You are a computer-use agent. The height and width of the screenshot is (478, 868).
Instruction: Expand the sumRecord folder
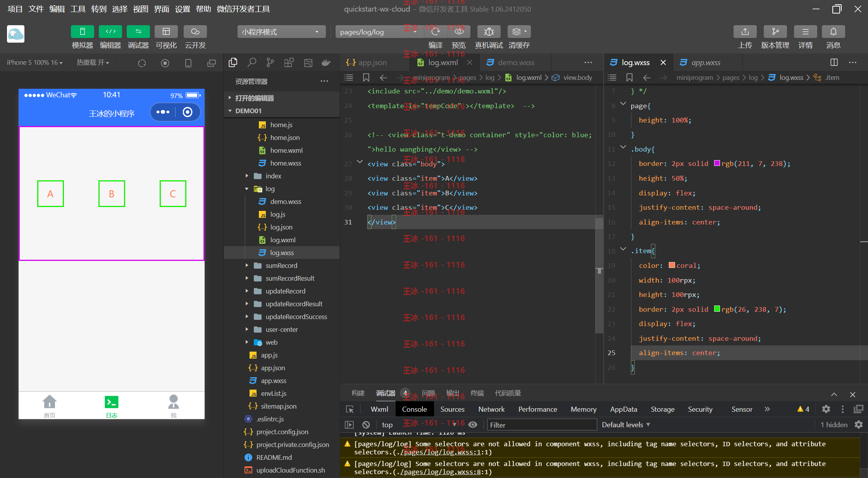tap(281, 266)
